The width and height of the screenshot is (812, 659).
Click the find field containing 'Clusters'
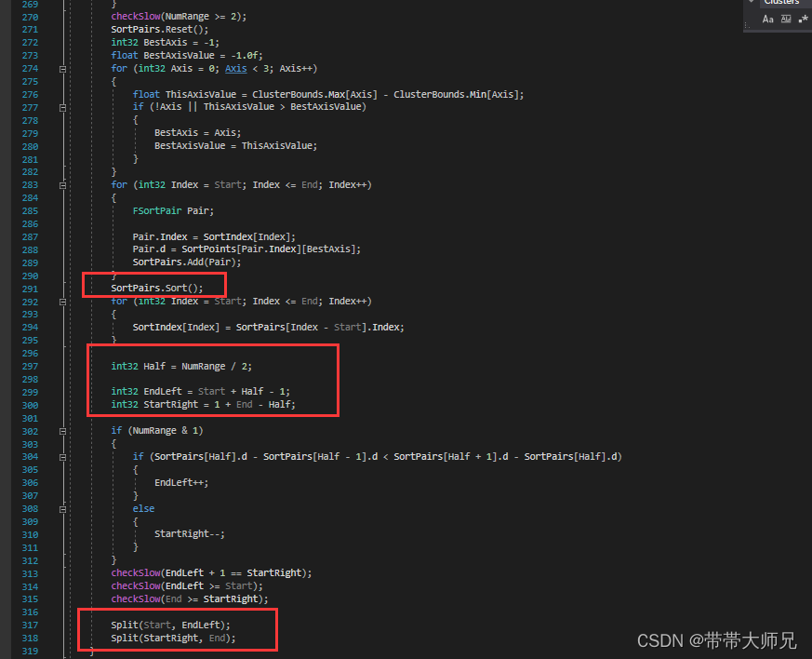[x=784, y=3]
